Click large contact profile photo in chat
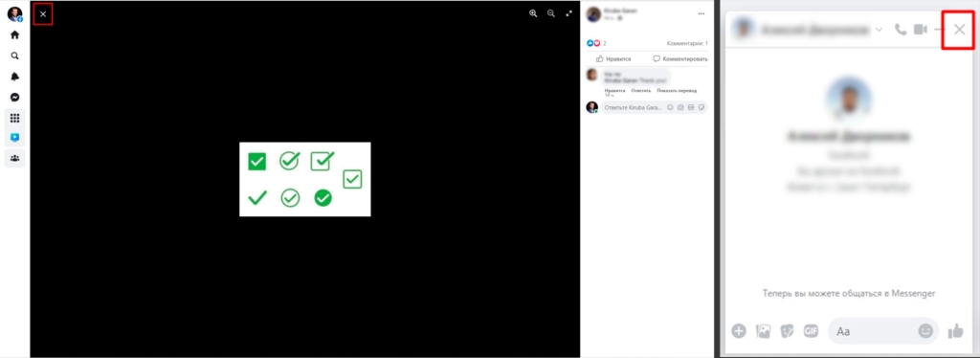 850,99
